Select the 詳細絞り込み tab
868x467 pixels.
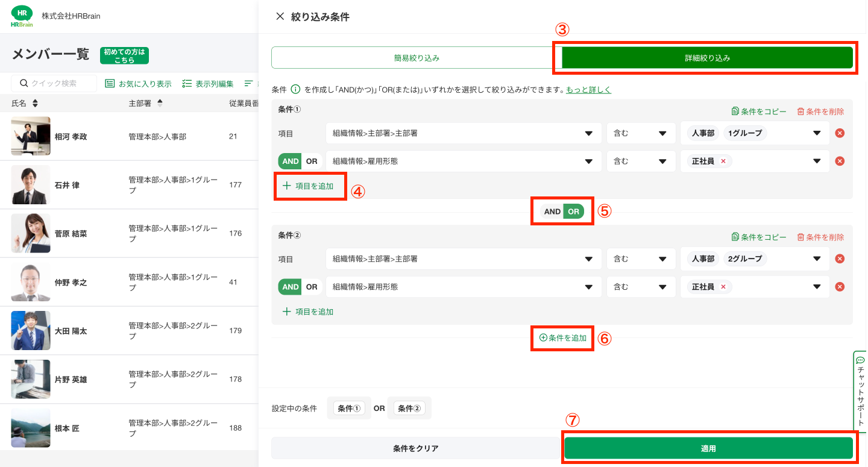pos(707,58)
